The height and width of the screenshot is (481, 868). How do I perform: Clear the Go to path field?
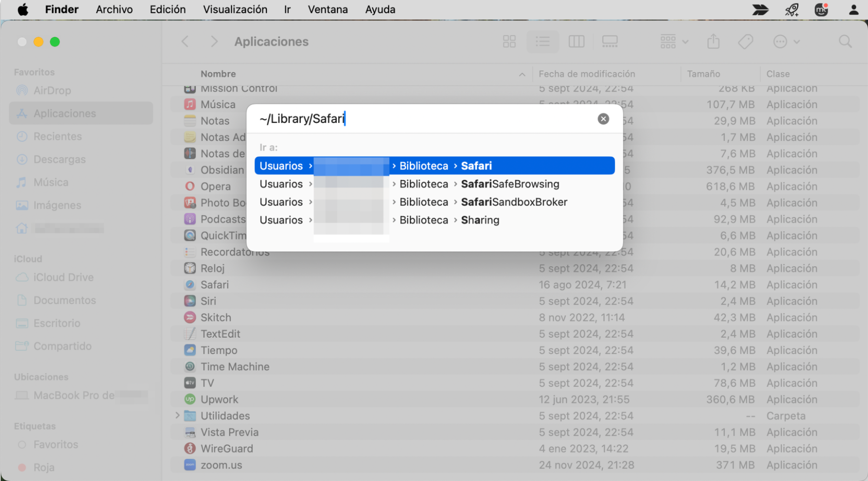pos(603,119)
